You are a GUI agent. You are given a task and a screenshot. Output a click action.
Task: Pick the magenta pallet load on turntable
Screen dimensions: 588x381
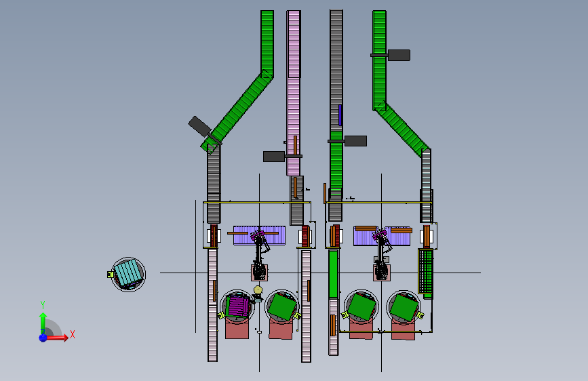pos(238,306)
